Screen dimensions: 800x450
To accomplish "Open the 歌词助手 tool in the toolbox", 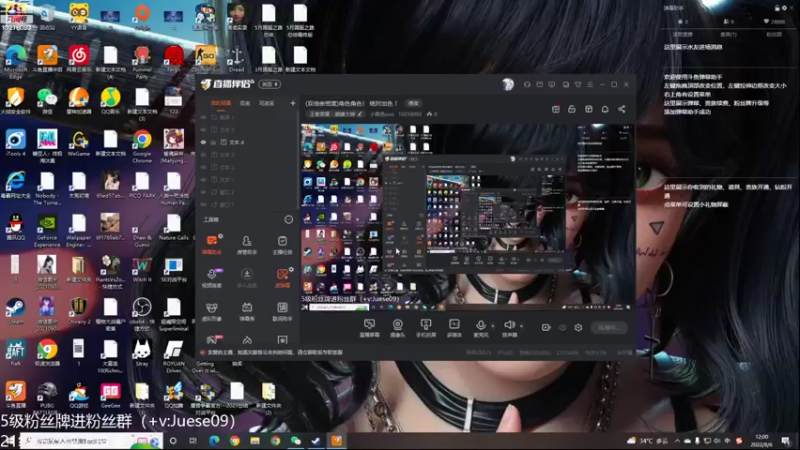I will [x=282, y=311].
